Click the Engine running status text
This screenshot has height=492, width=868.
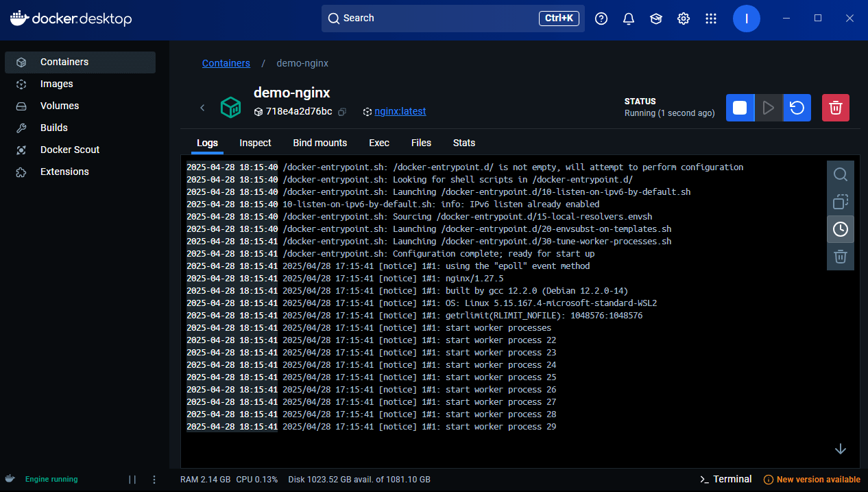coord(51,479)
